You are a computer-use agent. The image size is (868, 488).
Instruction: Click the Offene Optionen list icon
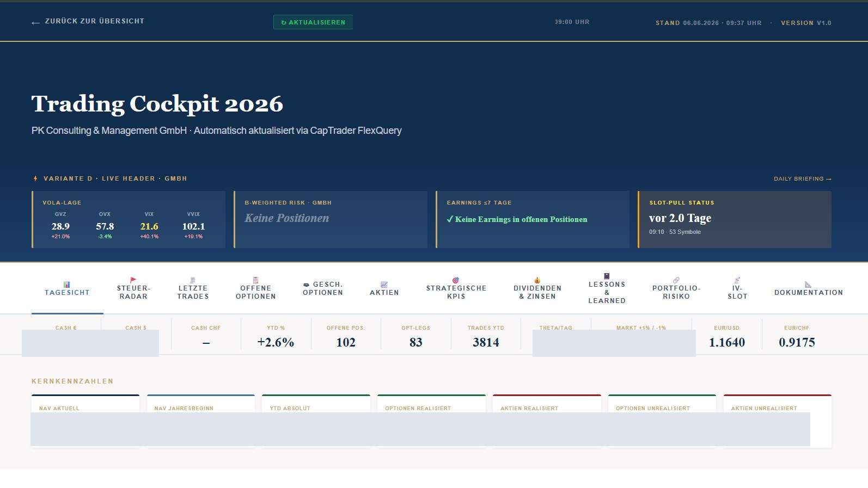coord(255,280)
